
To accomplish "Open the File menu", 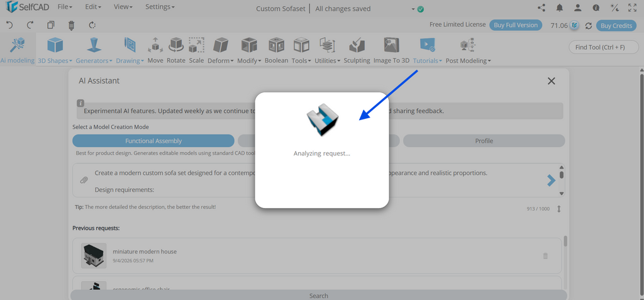I will (65, 7).
